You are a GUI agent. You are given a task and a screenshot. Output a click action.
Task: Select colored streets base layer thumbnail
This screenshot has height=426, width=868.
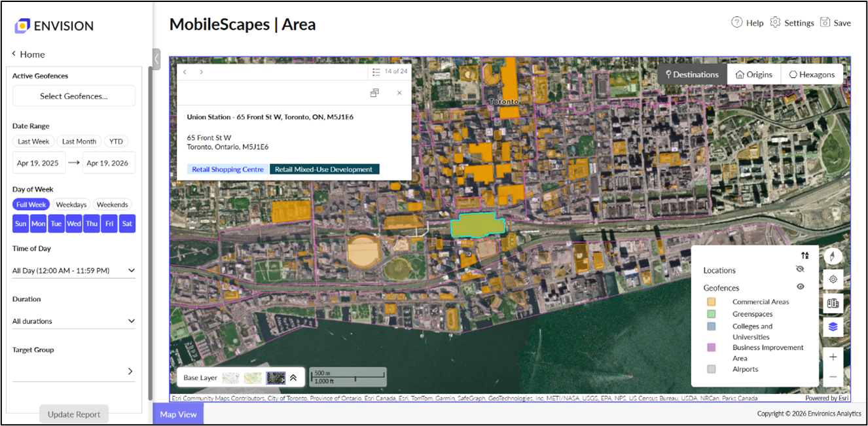tap(253, 378)
